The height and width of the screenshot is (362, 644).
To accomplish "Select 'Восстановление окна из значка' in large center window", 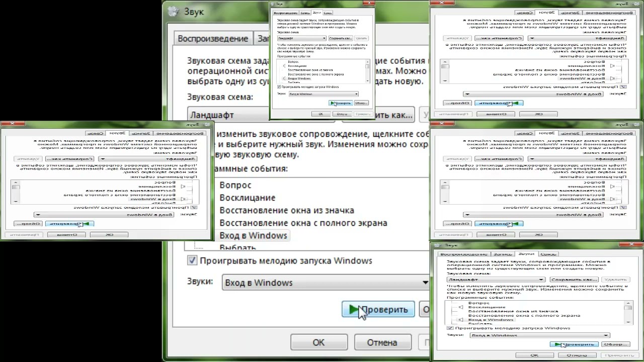I will pyautogui.click(x=287, y=211).
